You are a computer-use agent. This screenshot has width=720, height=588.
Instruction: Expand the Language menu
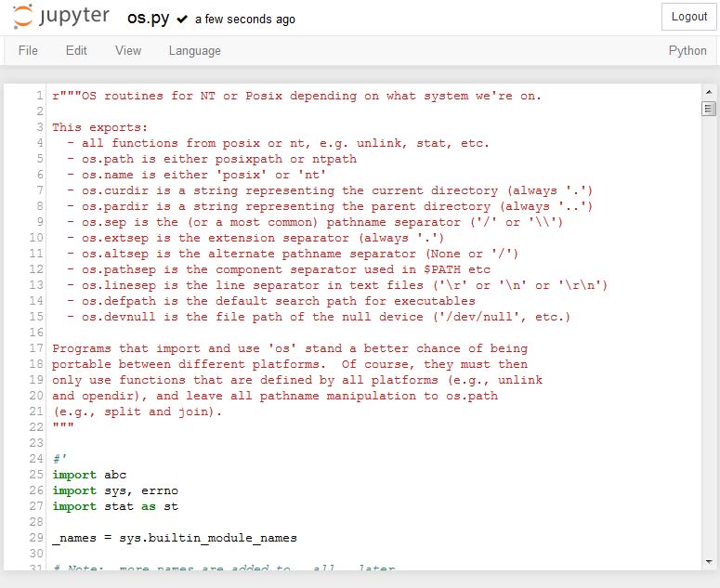194,50
